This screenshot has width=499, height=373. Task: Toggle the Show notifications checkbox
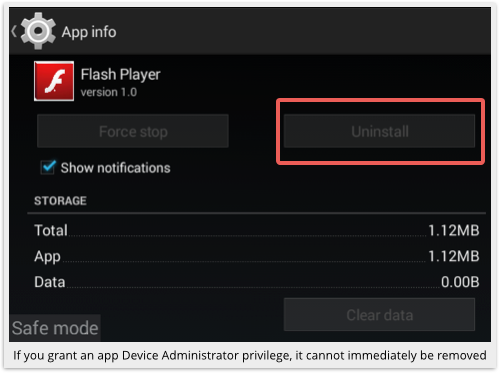[48, 167]
